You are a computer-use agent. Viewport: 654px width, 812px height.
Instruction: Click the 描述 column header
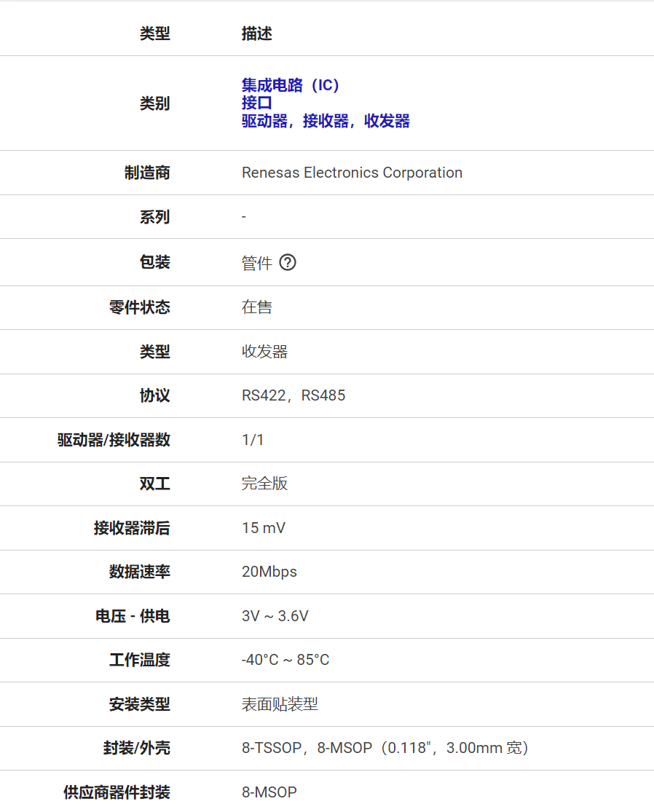[x=256, y=33]
